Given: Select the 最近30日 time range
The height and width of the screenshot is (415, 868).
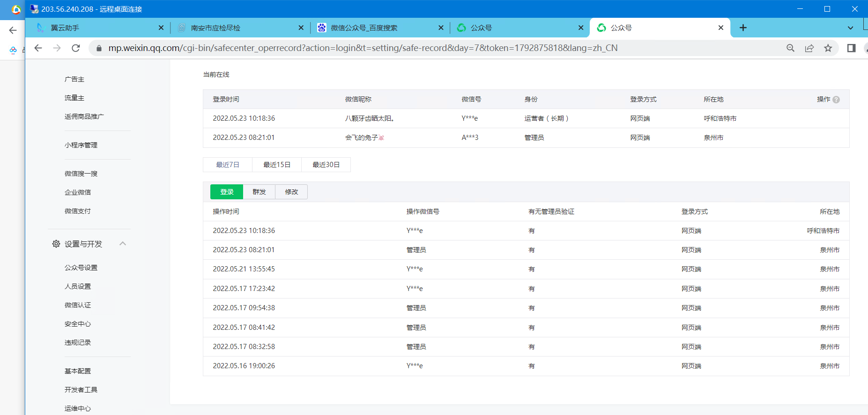Looking at the screenshot, I should point(326,165).
